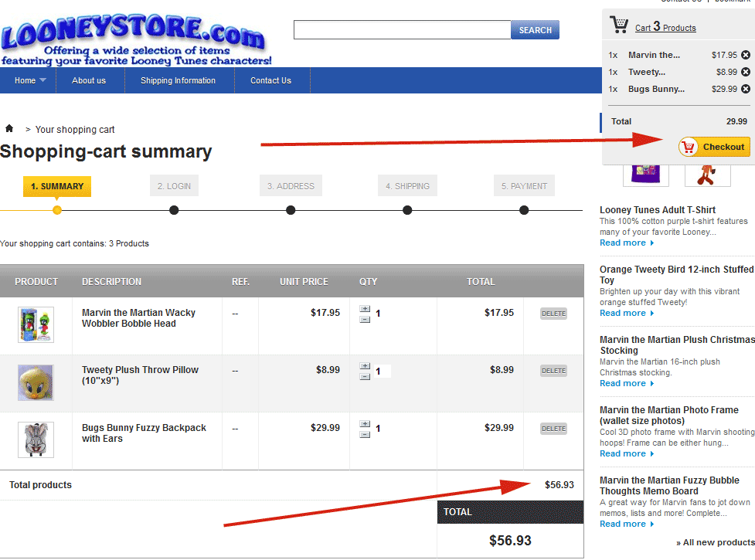
Task: Open the Contact Us menu item
Action: [x=270, y=80]
